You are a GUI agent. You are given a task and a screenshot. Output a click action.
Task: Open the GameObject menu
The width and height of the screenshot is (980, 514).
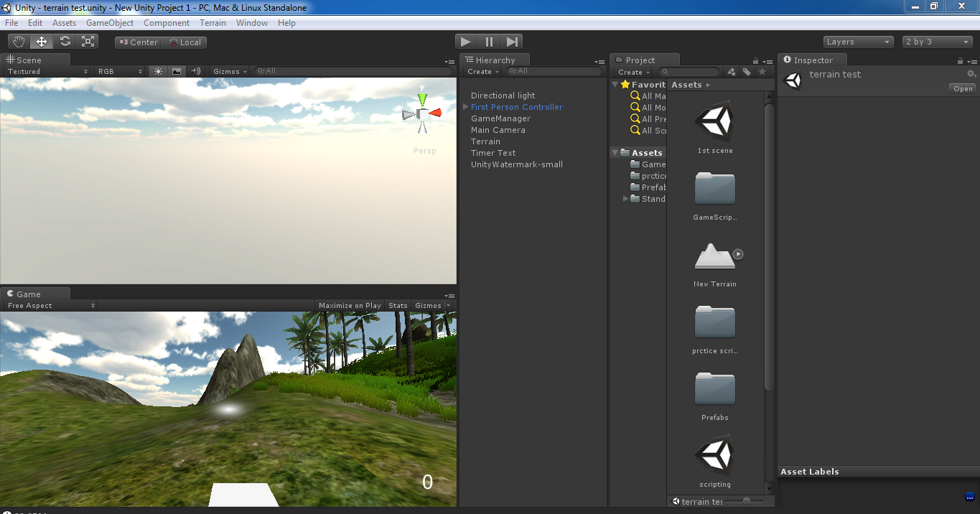pos(109,23)
